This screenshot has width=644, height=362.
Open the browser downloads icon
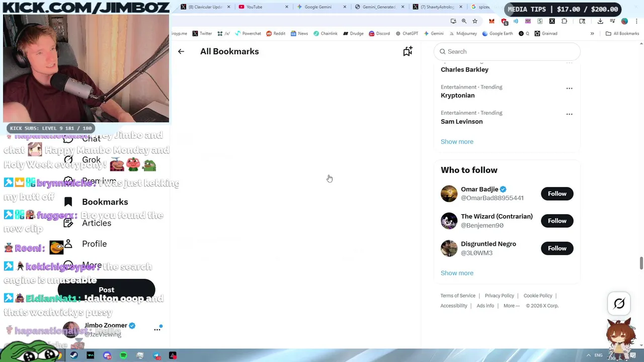[600, 21]
